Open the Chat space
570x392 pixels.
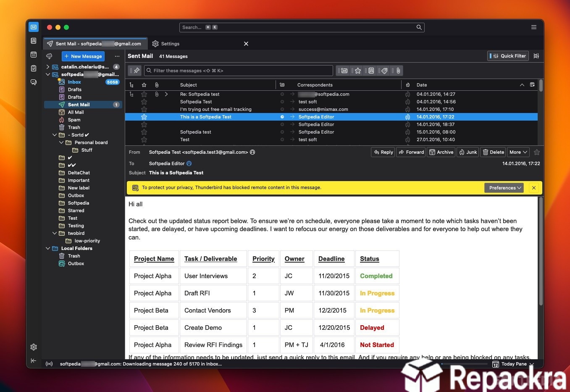tap(34, 82)
